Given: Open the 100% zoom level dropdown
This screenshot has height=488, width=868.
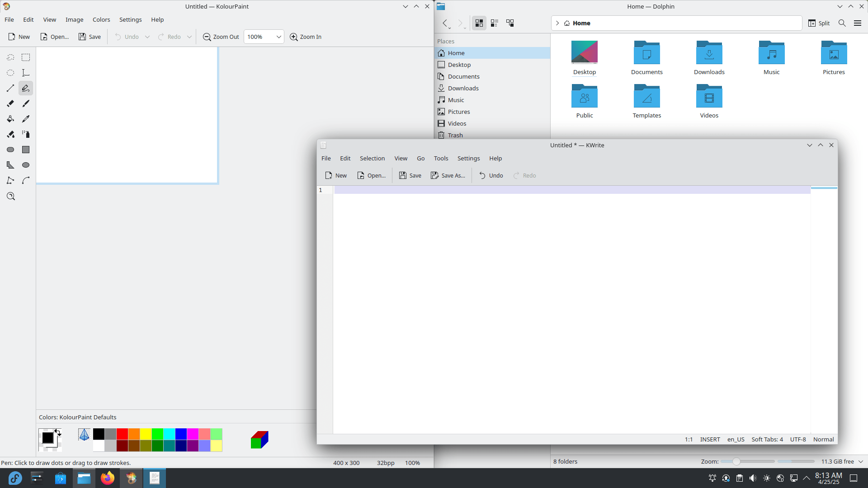Looking at the screenshot, I should click(264, 37).
